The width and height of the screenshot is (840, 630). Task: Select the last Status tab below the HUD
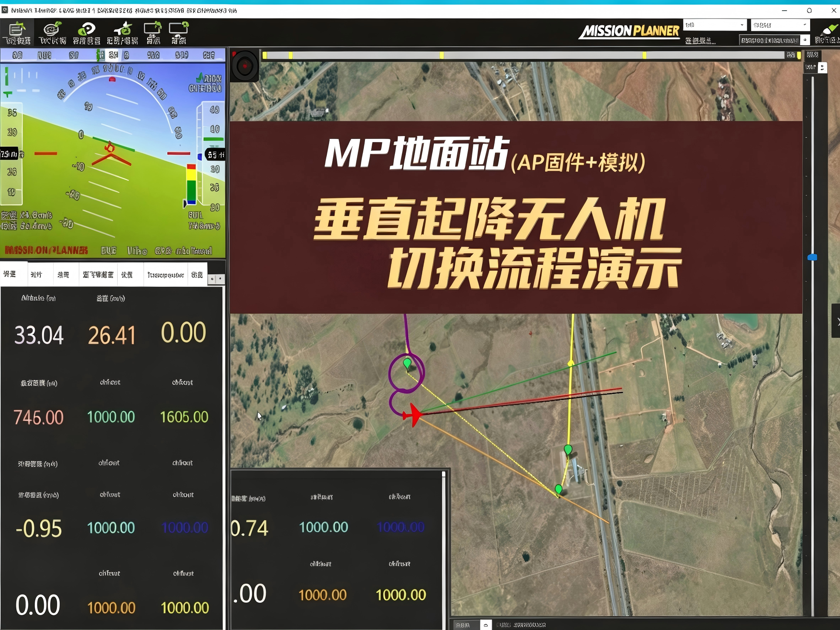pyautogui.click(x=197, y=275)
